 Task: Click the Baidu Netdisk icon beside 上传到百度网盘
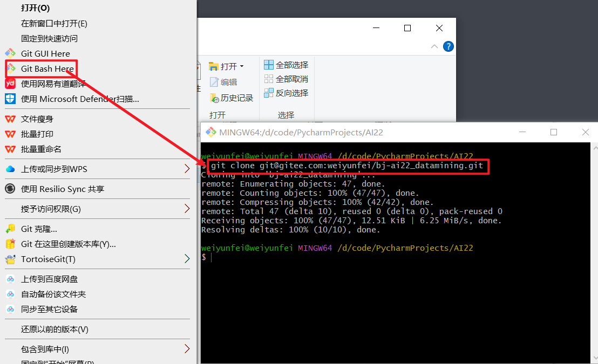tap(11, 279)
